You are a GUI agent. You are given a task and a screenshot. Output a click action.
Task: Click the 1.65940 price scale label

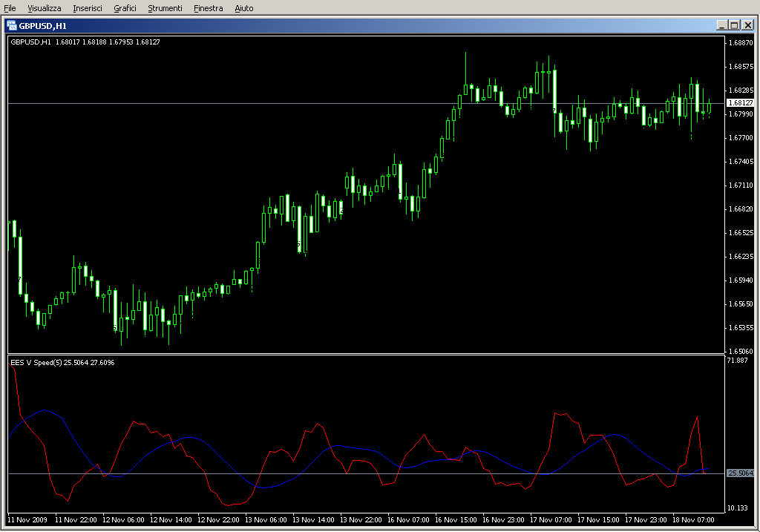tap(741, 280)
